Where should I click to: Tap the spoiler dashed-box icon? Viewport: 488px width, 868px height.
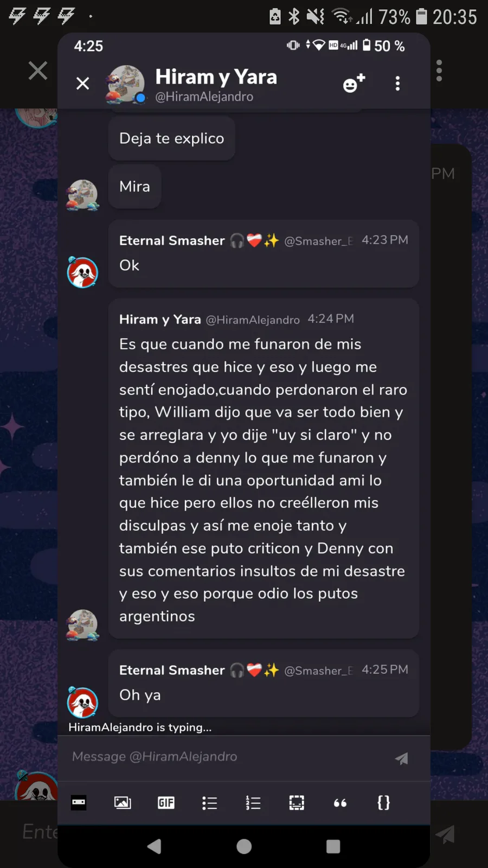[297, 802]
